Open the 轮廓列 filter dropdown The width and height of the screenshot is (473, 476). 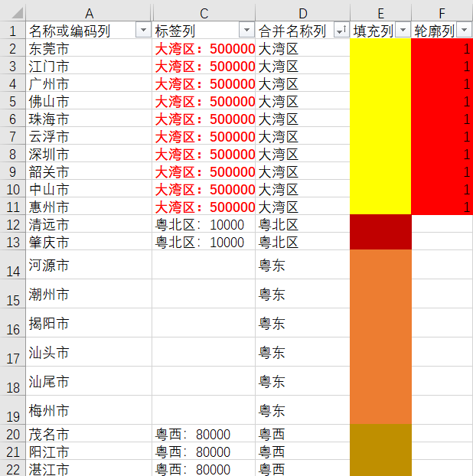464,31
